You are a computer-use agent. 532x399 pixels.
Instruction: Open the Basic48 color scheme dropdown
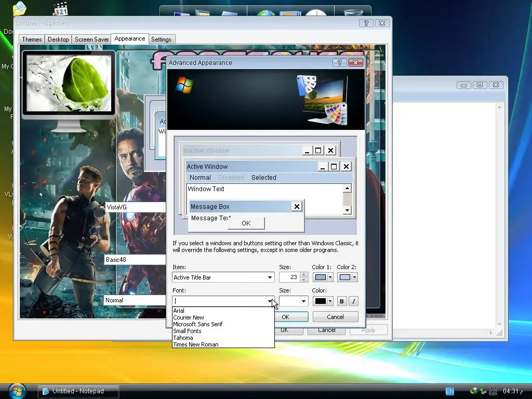coord(136,260)
